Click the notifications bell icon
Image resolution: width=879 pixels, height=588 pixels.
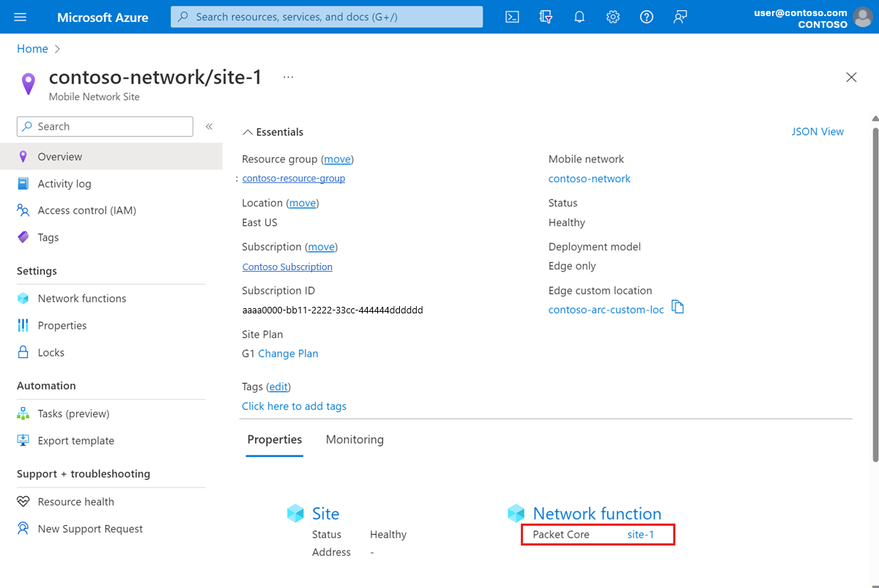(579, 16)
